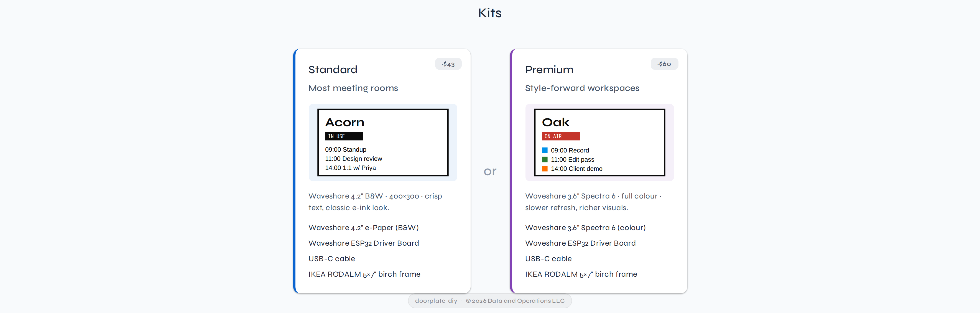Click the Kits page title
The width and height of the screenshot is (980, 313).
pyautogui.click(x=490, y=12)
